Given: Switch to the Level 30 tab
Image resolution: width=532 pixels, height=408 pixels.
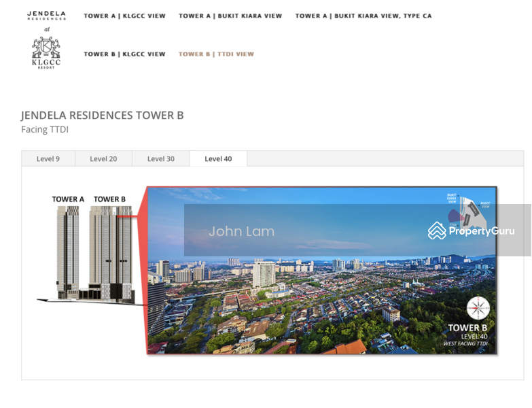Looking at the screenshot, I should [x=161, y=158].
